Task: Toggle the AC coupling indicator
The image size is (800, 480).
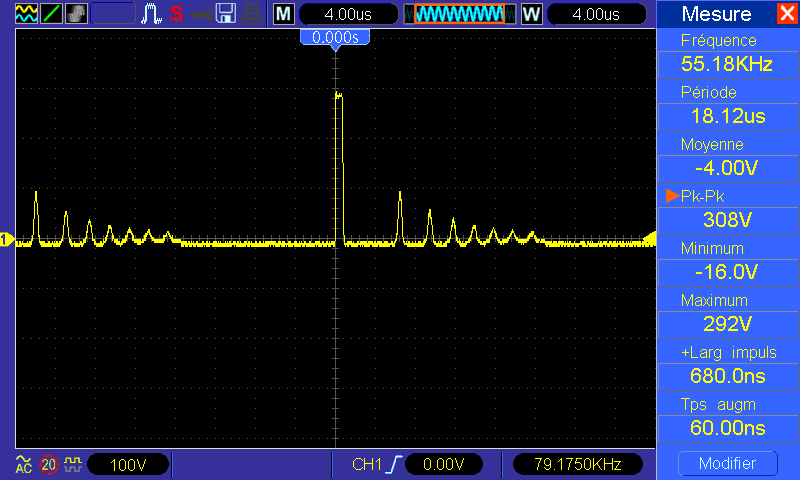Action: [24, 464]
